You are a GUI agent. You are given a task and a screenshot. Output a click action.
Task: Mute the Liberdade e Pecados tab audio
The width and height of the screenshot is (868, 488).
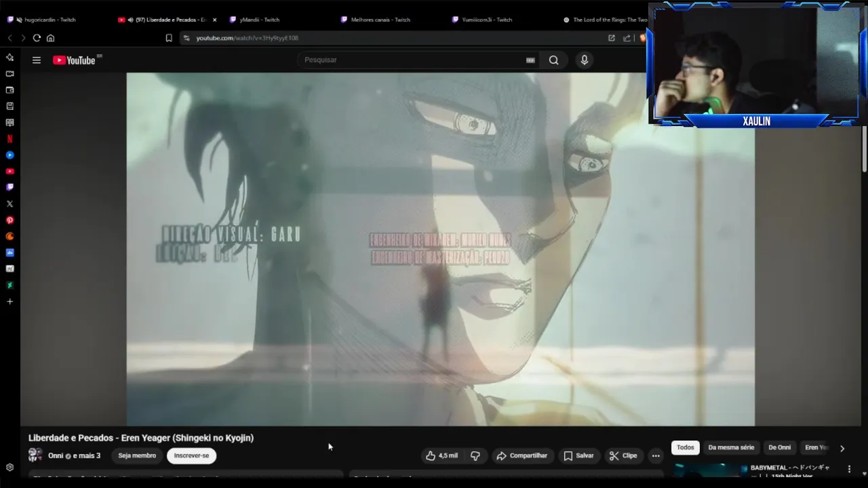(x=130, y=20)
